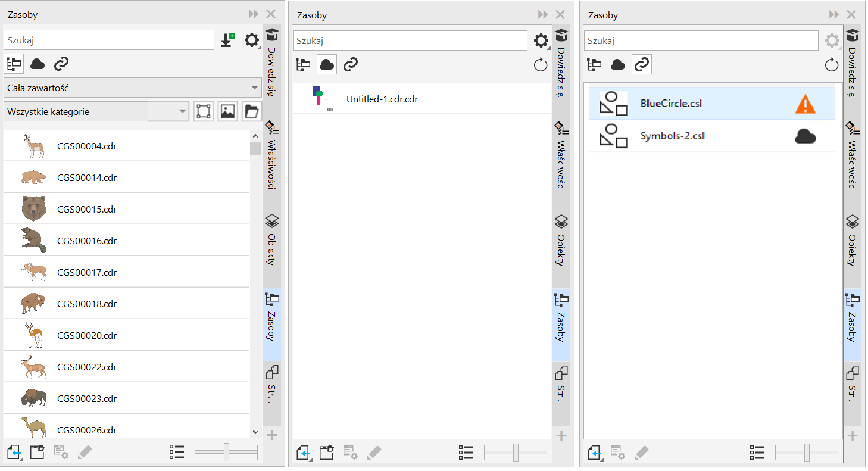Click the thumbnail size slider below the animal list

pyautogui.click(x=226, y=453)
